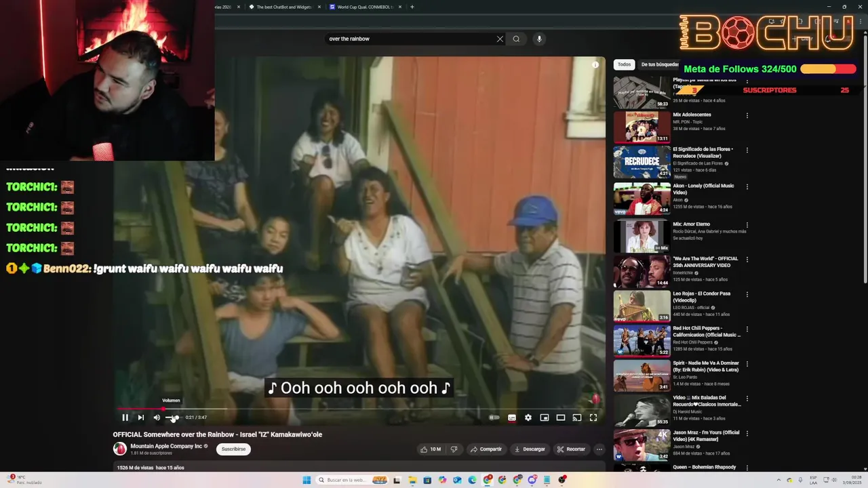Open Jason Mraz - I'm Yours thumbnail
The image size is (868, 488).
(642, 445)
